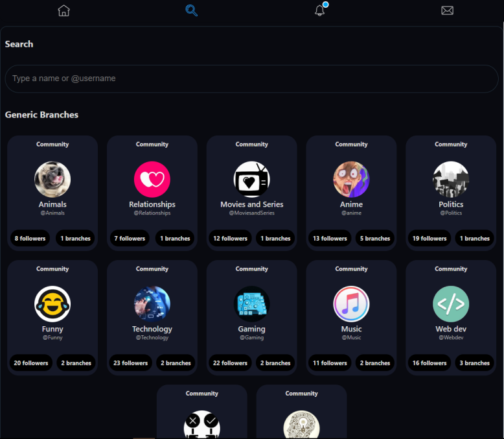This screenshot has height=439, width=504.
Task: Open the Animals pug avatar
Action: point(52,179)
